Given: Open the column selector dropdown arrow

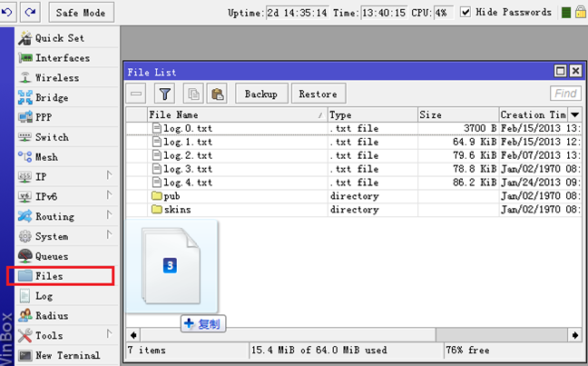Looking at the screenshot, I should pyautogui.click(x=574, y=115).
